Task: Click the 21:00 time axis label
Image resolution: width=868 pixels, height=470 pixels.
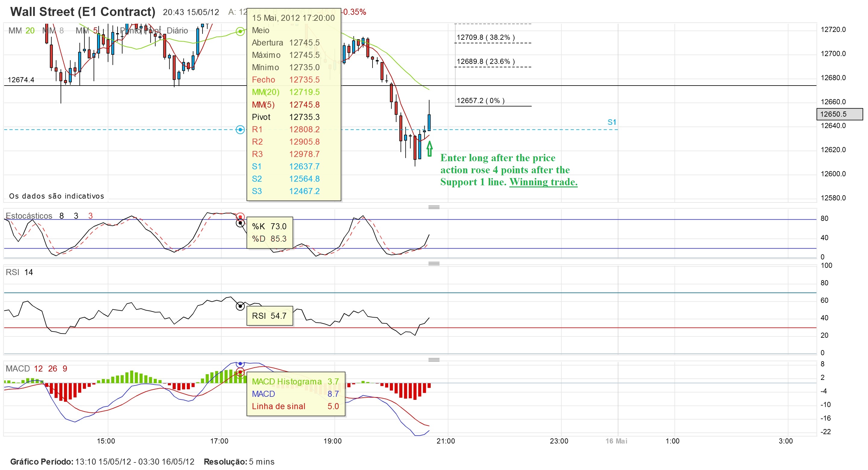Action: tap(446, 441)
